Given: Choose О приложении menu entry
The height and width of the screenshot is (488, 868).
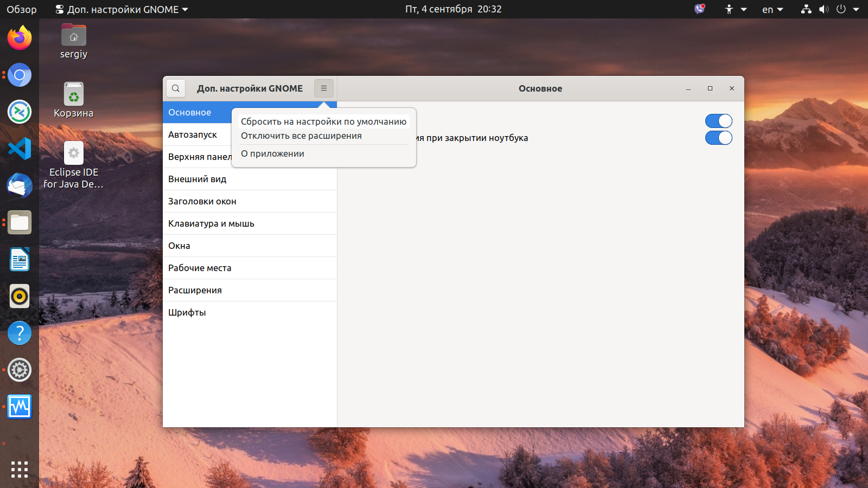Looking at the screenshot, I should (323, 153).
